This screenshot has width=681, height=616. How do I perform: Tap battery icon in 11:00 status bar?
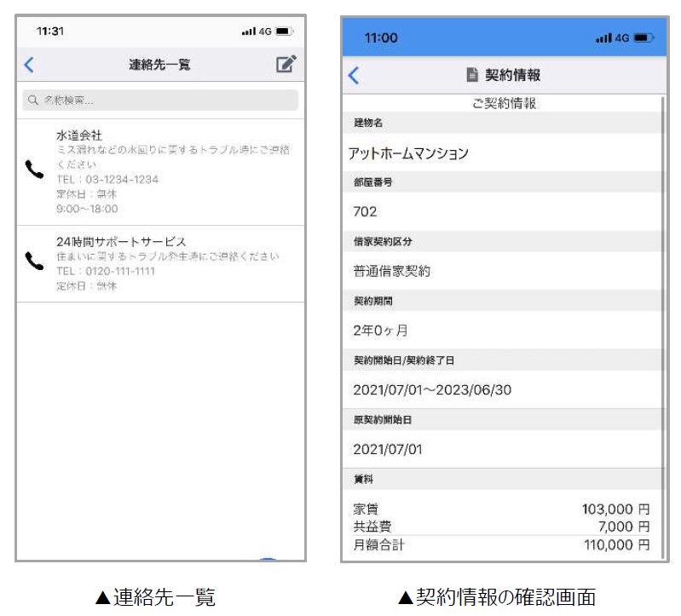[643, 38]
